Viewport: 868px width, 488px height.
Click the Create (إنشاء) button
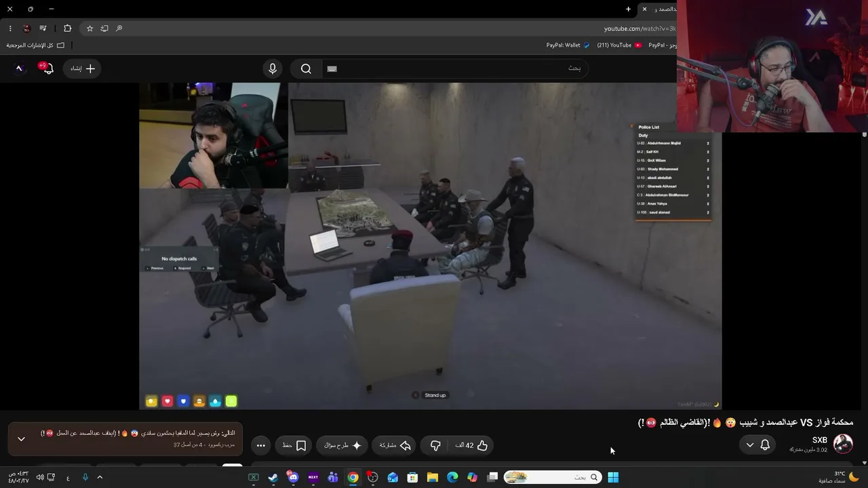pyautogui.click(x=82, y=68)
